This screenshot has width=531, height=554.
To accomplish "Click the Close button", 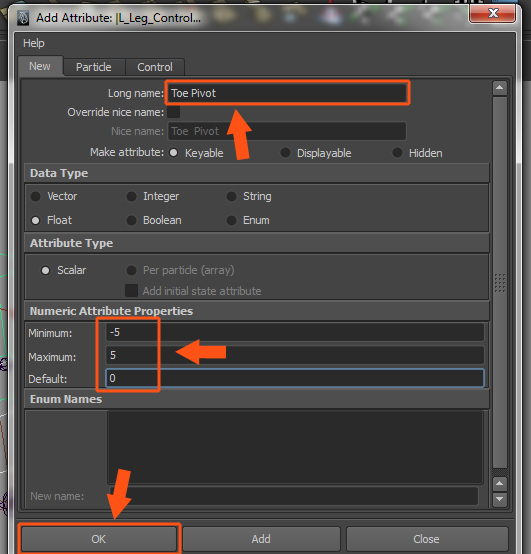I will [x=427, y=539].
